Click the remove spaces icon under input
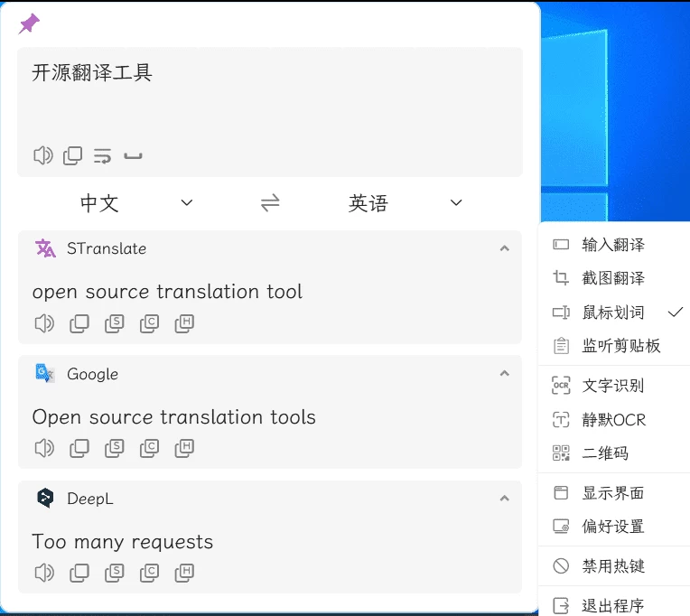This screenshot has width=690, height=616. 133,156
